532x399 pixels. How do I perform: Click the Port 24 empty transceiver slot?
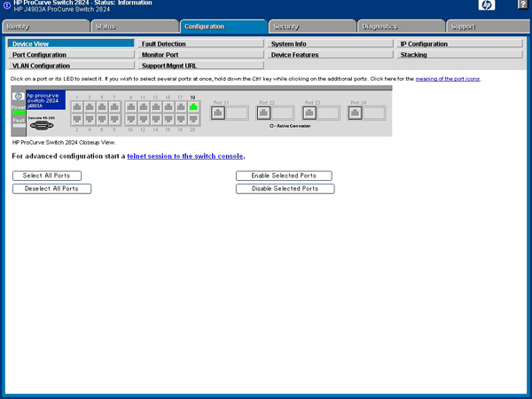click(374, 113)
